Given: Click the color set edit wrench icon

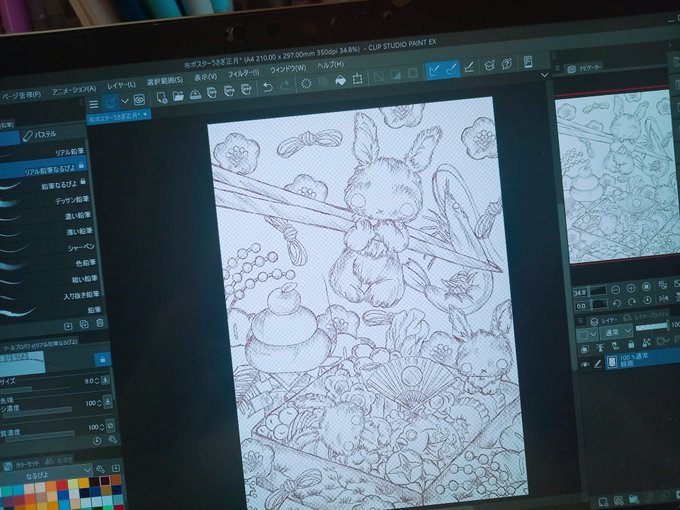Looking at the screenshot, I should (x=100, y=469).
